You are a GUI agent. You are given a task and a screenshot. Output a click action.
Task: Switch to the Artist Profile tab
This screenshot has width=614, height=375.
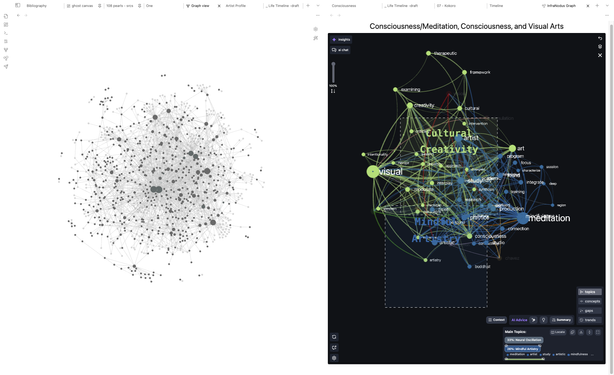pos(236,6)
